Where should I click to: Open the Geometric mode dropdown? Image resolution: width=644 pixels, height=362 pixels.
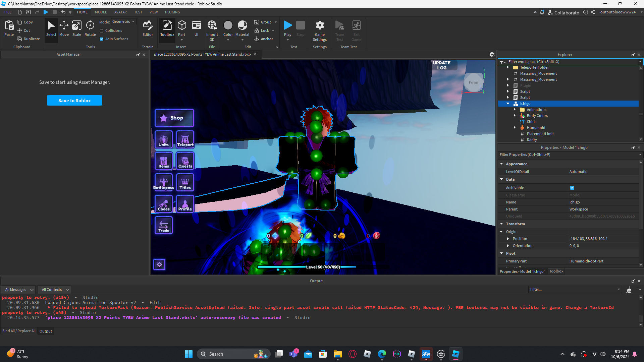(123, 21)
